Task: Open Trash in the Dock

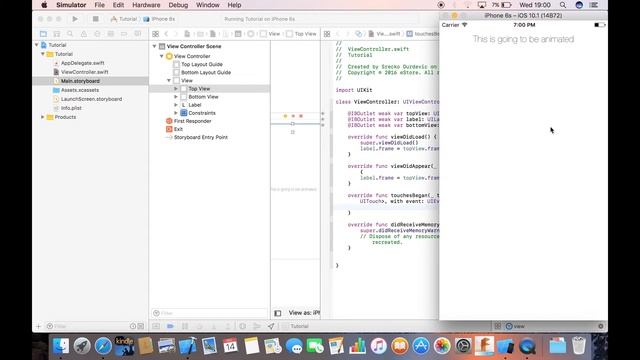Action: pyautogui.click(x=578, y=346)
